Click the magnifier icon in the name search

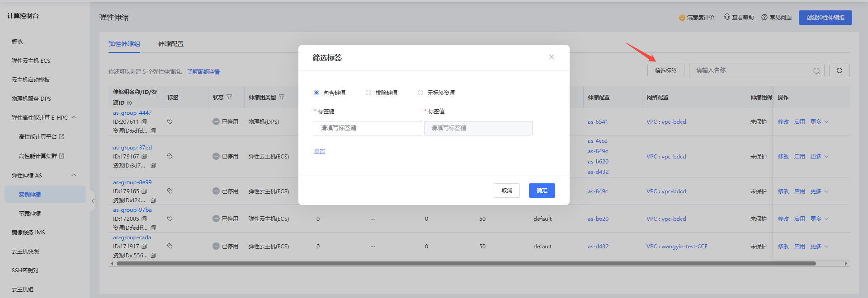816,71
